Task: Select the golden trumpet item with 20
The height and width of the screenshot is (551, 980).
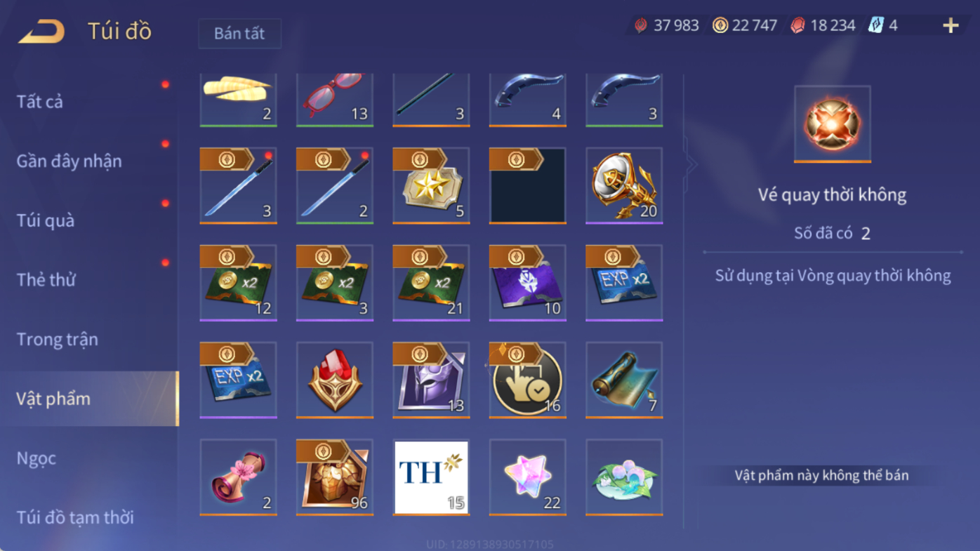Action: (624, 186)
